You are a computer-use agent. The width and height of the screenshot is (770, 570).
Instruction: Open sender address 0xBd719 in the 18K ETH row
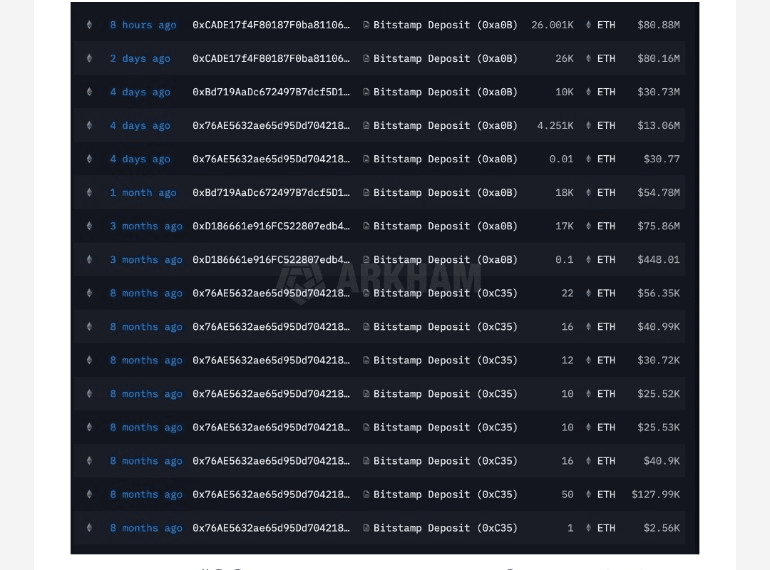pyautogui.click(x=271, y=193)
